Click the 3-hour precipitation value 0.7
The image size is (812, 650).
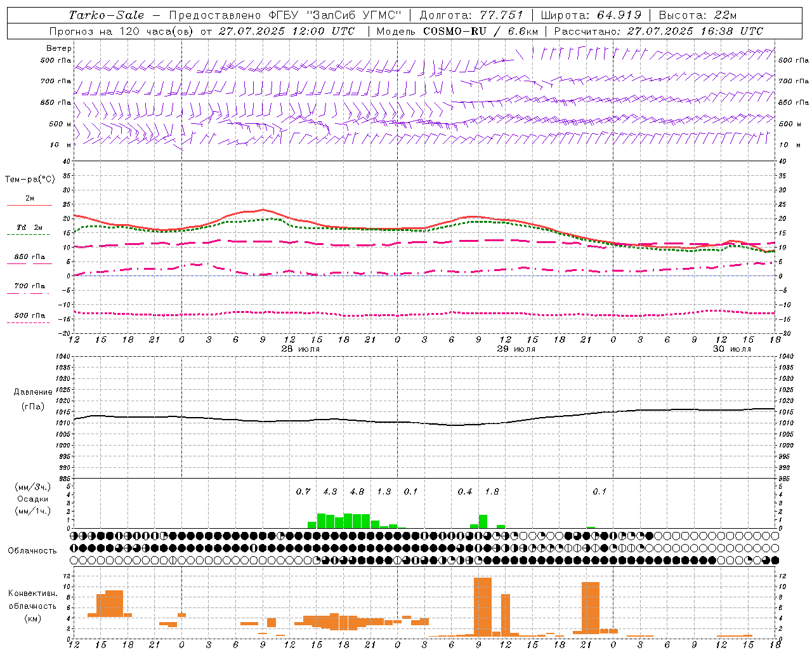[303, 491]
